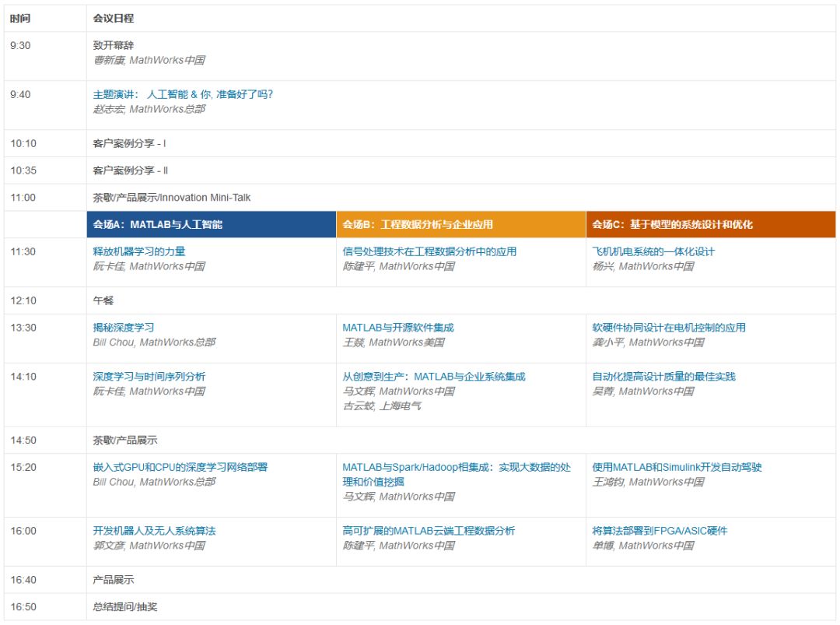840x625 pixels.
Task: Select speaker "阮卡佳, MathWorks中国" in the 11:30 row
Action: [149, 266]
